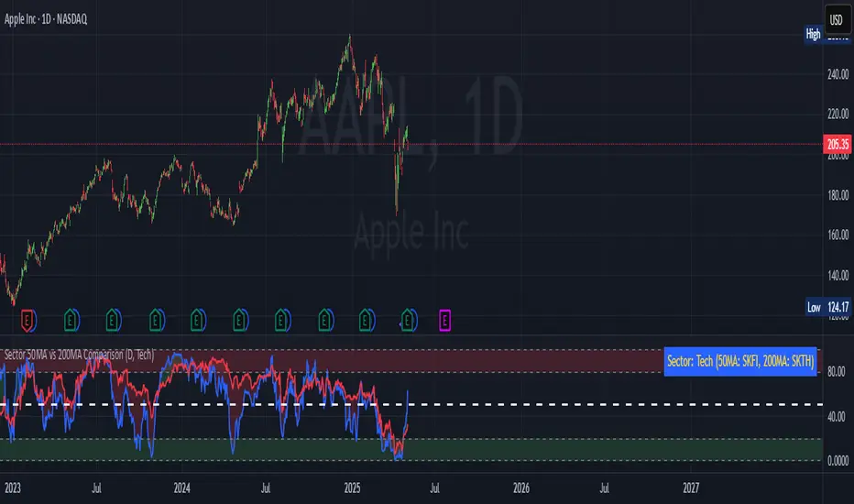Click the 40.00 indicator scale label

coord(836,417)
